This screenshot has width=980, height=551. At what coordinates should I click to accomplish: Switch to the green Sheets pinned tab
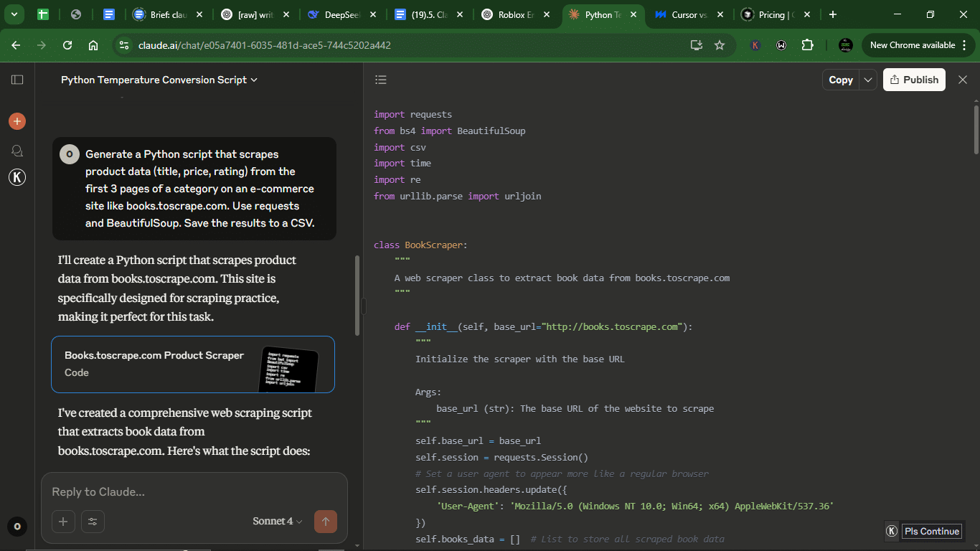click(43, 14)
